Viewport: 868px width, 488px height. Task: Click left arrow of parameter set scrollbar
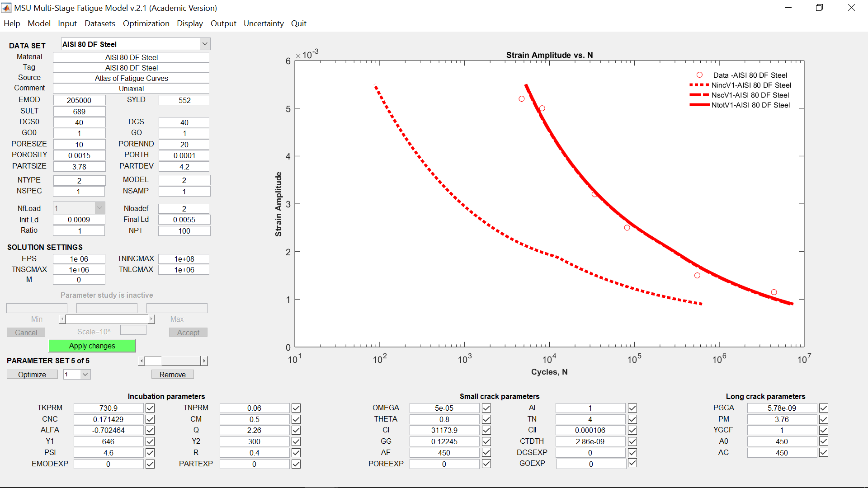click(142, 361)
